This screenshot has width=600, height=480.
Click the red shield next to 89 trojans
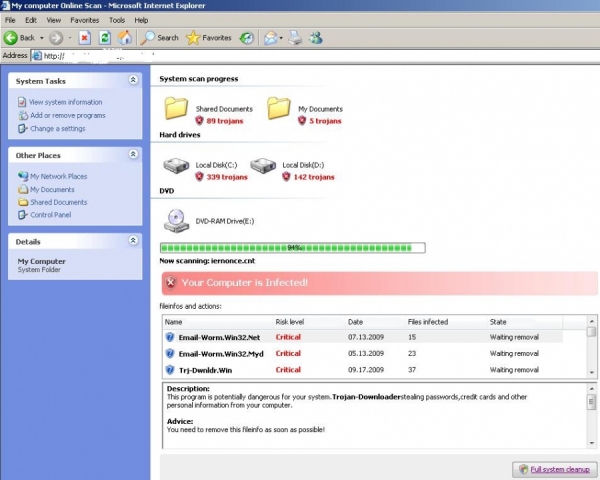pyautogui.click(x=199, y=121)
